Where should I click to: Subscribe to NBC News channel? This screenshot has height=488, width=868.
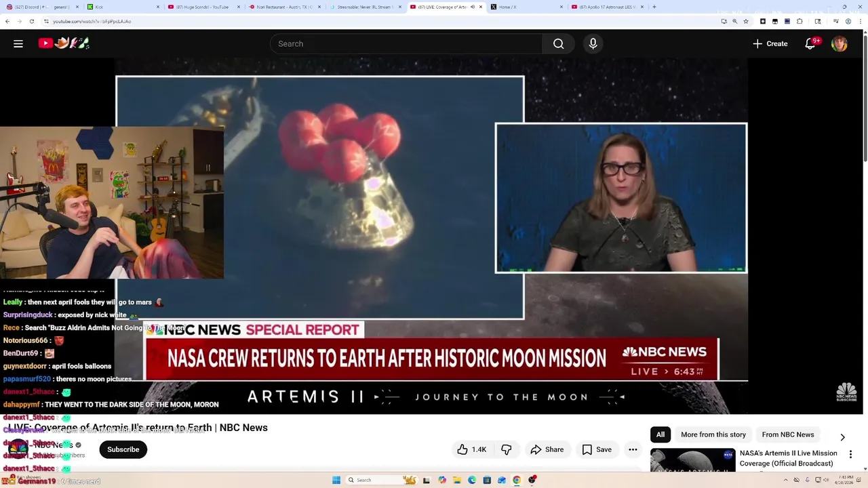(x=123, y=449)
